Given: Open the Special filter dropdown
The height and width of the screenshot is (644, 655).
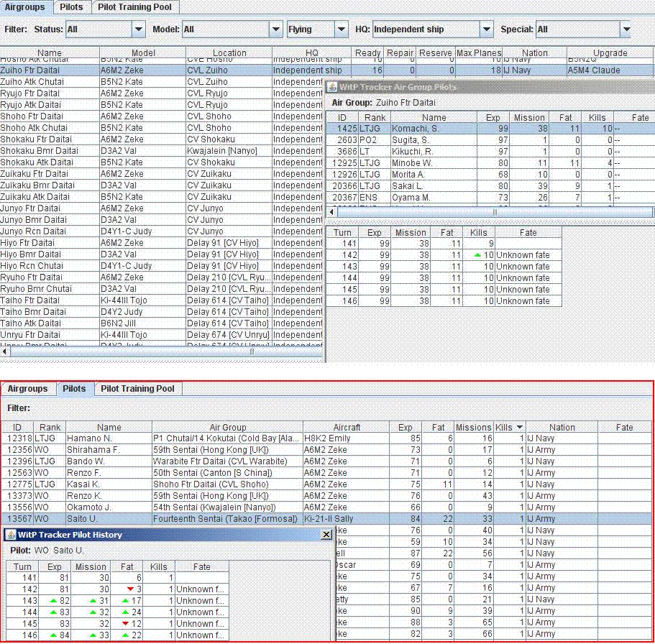Looking at the screenshot, I should [626, 29].
